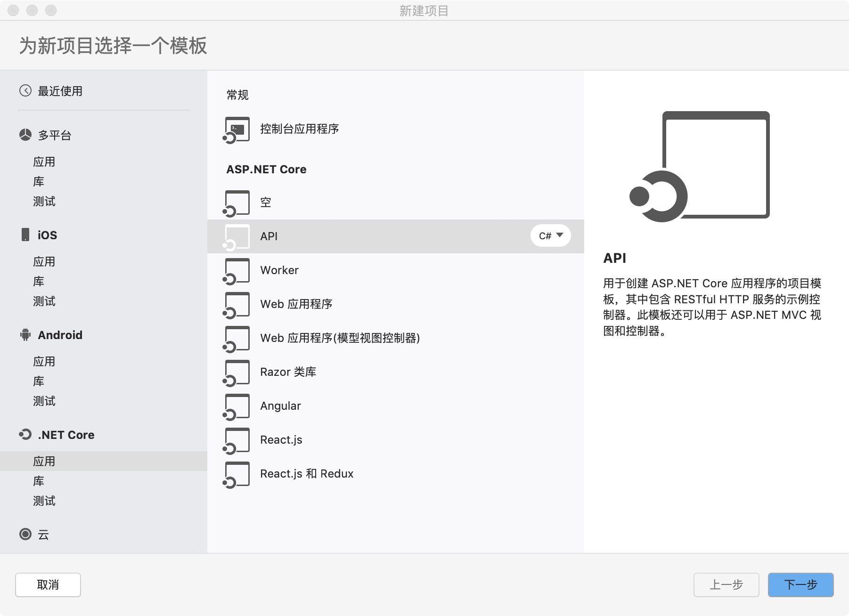Select 测试 under 多平台
The width and height of the screenshot is (849, 616).
[x=44, y=201]
